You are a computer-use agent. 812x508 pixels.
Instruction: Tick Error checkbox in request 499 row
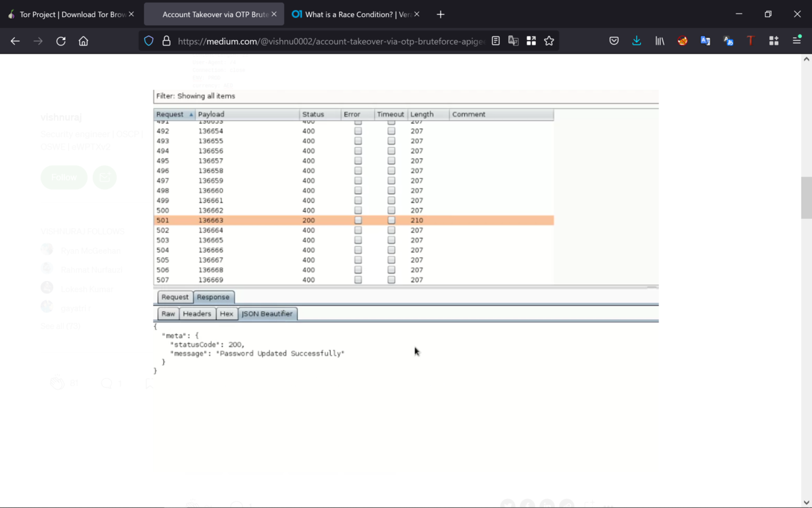[x=358, y=200]
